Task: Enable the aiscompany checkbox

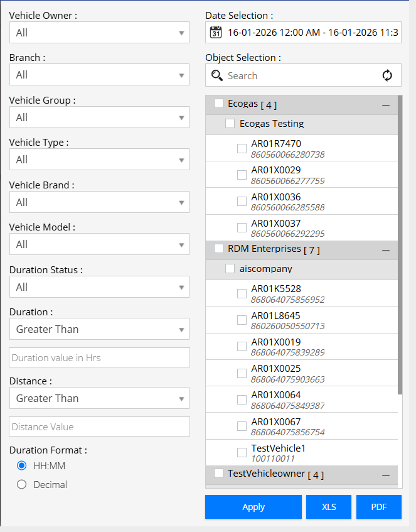Action: click(x=230, y=269)
